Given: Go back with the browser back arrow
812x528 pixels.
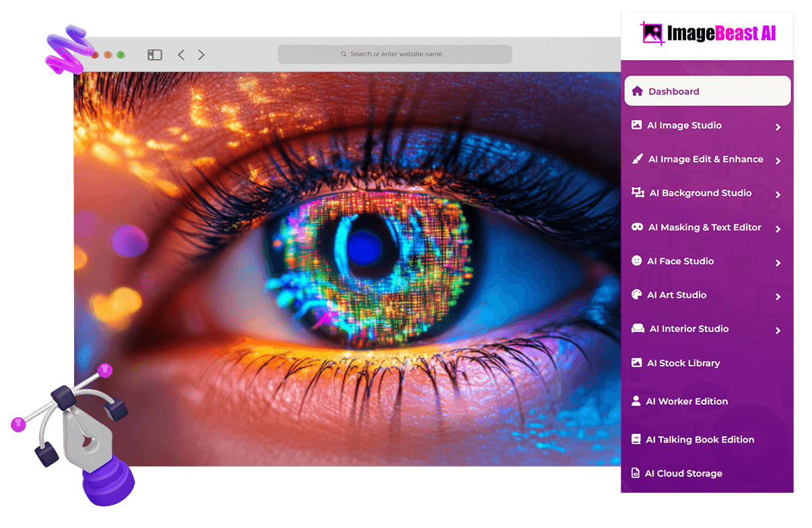Looking at the screenshot, I should [x=181, y=55].
